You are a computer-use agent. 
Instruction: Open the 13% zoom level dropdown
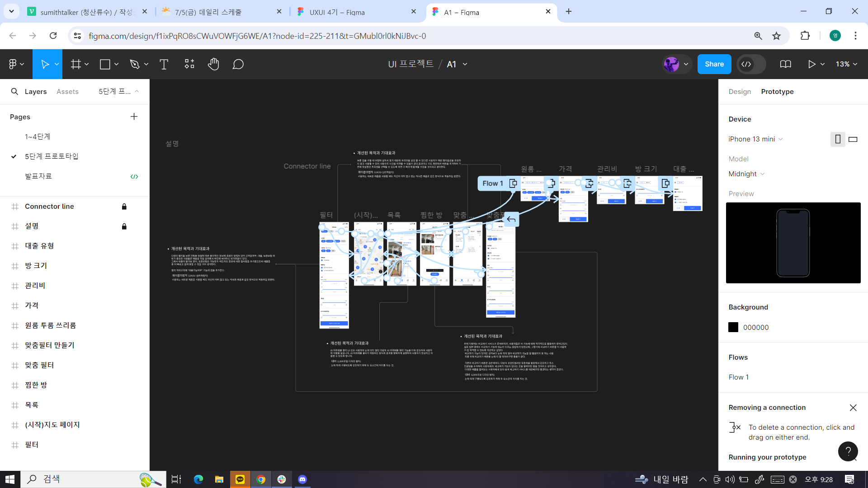[x=846, y=64]
